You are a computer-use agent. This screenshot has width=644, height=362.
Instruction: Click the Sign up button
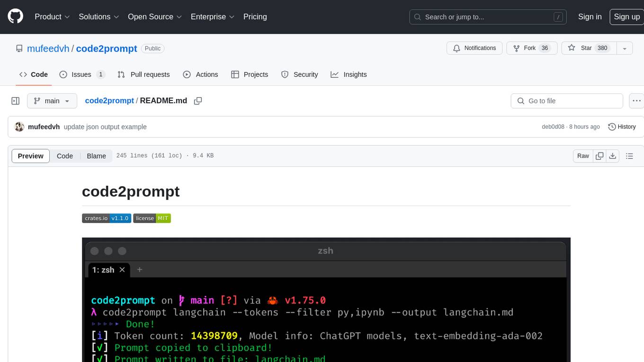click(x=626, y=17)
